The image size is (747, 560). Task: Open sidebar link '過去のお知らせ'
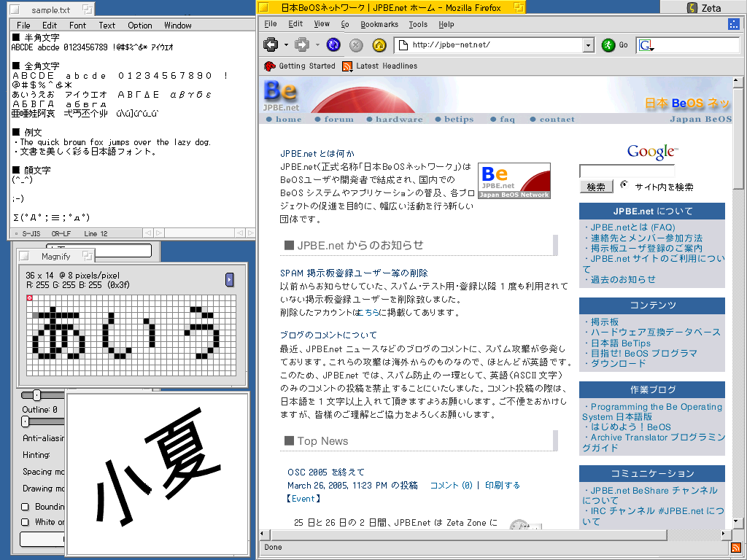click(623, 279)
